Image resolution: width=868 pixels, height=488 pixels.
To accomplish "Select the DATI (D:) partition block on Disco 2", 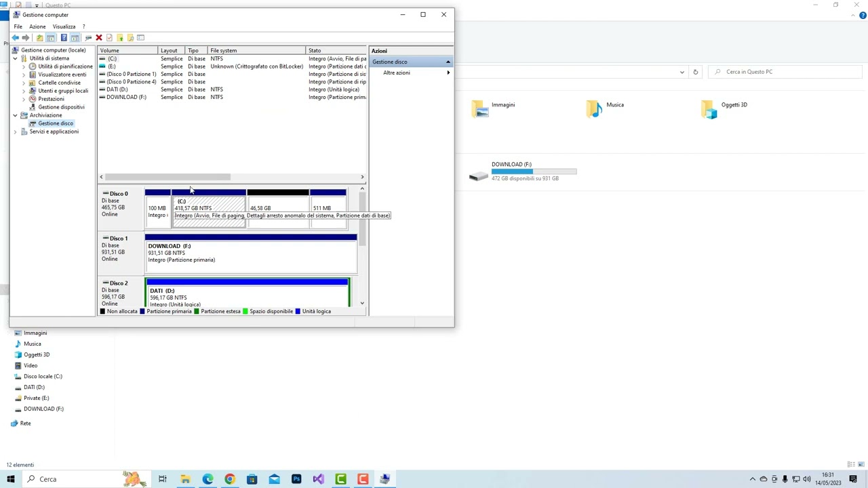I will point(248,293).
